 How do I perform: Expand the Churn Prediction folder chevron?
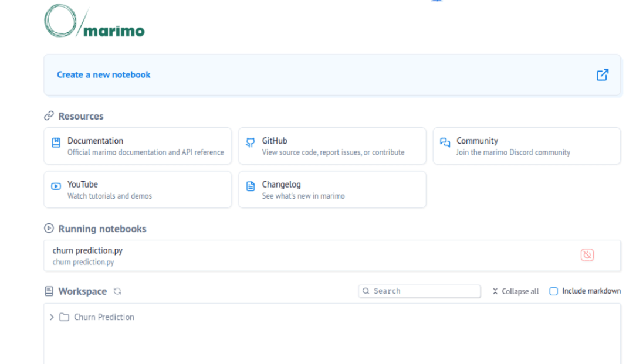pyautogui.click(x=52, y=317)
